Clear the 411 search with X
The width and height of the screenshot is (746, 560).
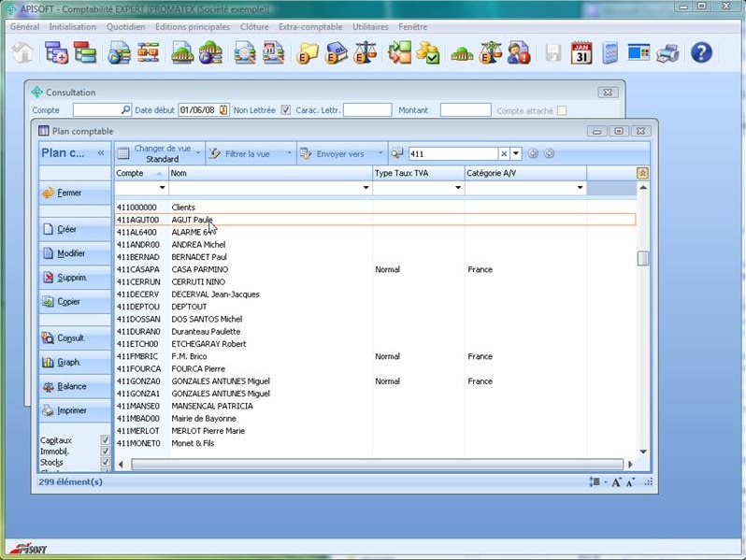pyautogui.click(x=504, y=153)
